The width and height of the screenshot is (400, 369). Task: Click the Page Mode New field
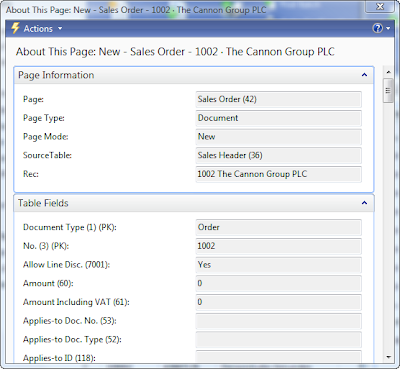coord(279,137)
